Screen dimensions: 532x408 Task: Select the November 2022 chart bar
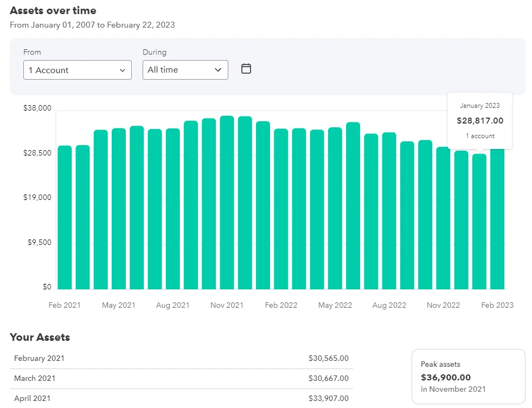(x=443, y=218)
